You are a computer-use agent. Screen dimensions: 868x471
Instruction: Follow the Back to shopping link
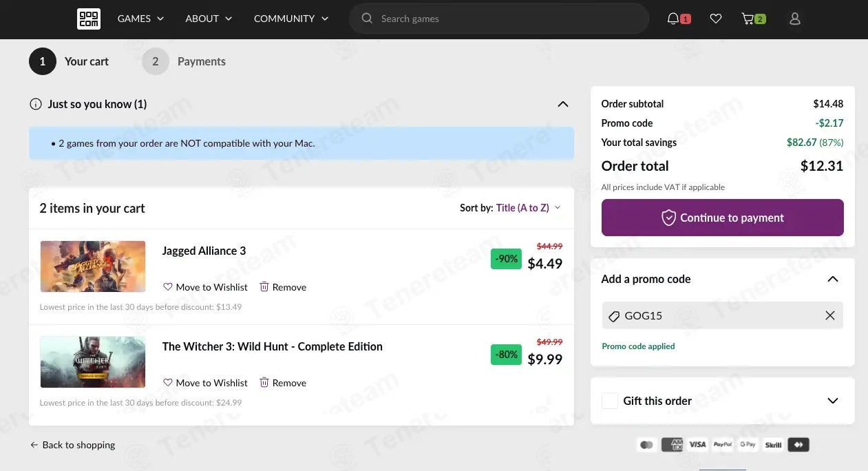point(72,445)
